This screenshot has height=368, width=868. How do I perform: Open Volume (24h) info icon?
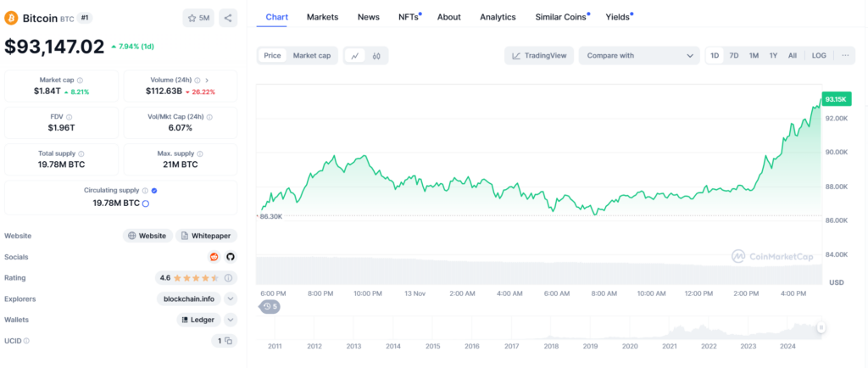point(198,81)
